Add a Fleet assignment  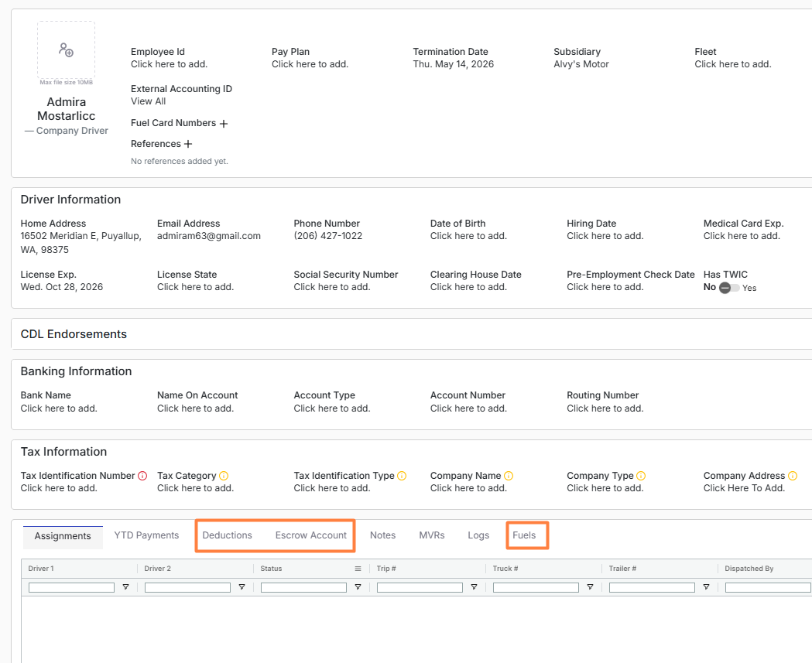(733, 64)
